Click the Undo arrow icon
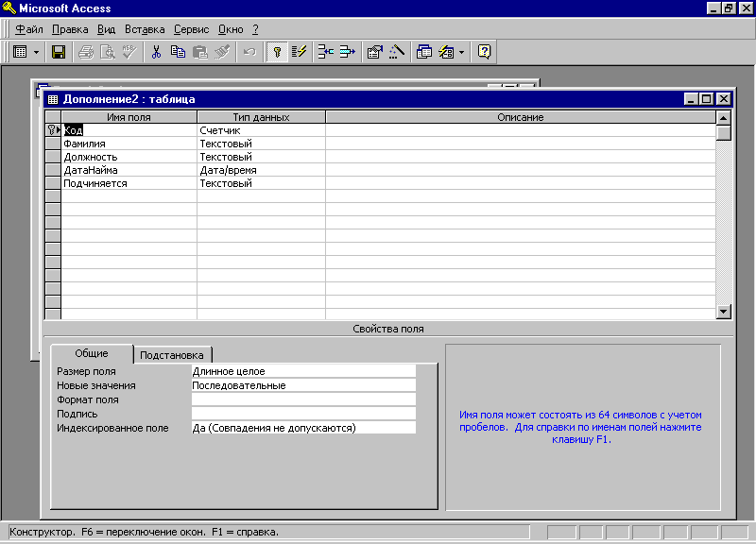This screenshot has width=756, height=544. click(249, 52)
